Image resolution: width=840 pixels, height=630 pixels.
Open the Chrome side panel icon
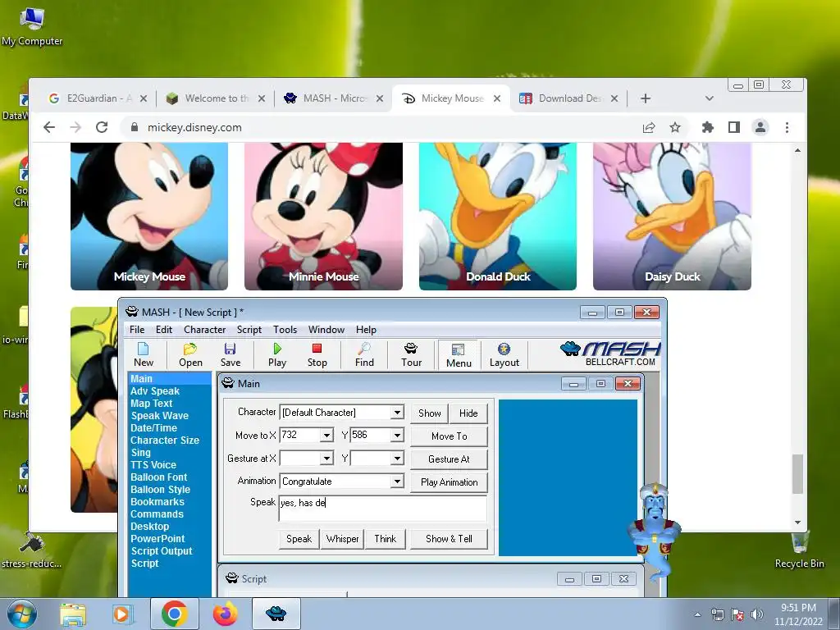734,127
